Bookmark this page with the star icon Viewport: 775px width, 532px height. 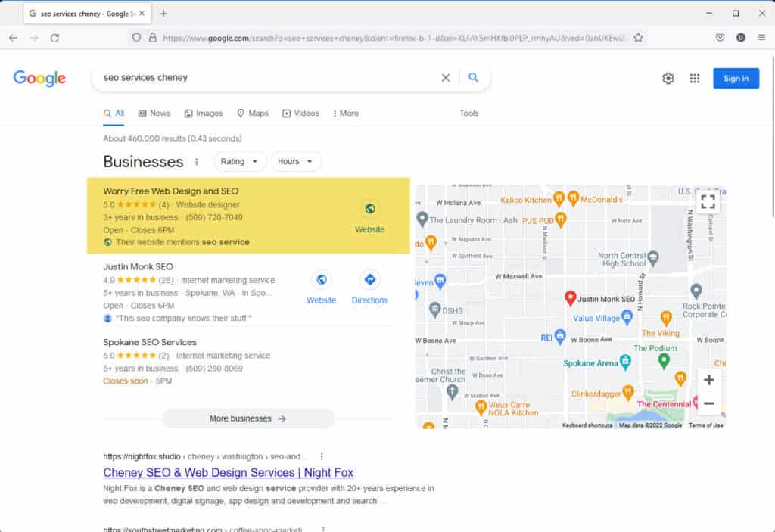(638, 38)
